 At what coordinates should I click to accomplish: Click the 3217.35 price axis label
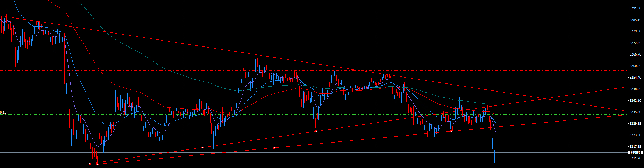coord(635,146)
